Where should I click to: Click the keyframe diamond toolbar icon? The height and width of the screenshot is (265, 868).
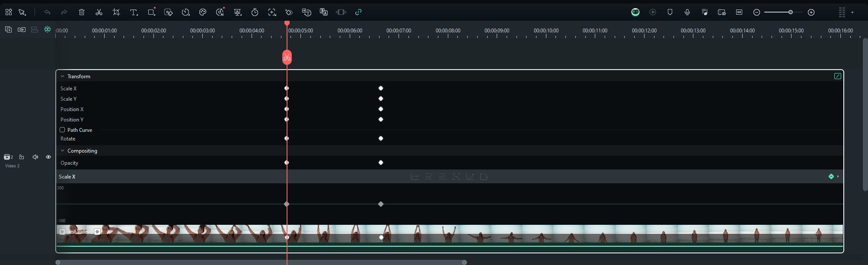[289, 12]
